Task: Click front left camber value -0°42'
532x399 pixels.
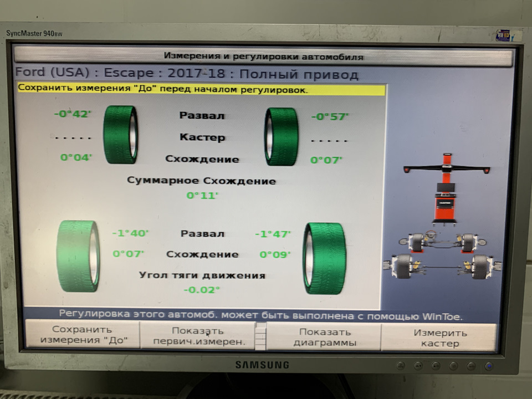Action: pyautogui.click(x=73, y=114)
